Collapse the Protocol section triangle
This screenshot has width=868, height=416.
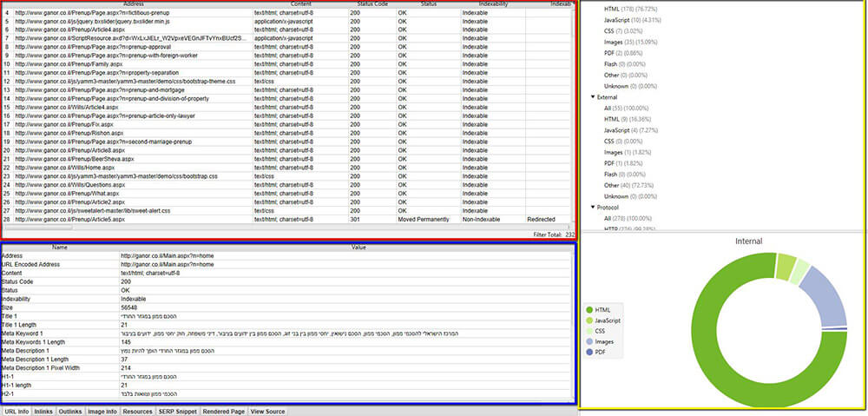[593, 208]
